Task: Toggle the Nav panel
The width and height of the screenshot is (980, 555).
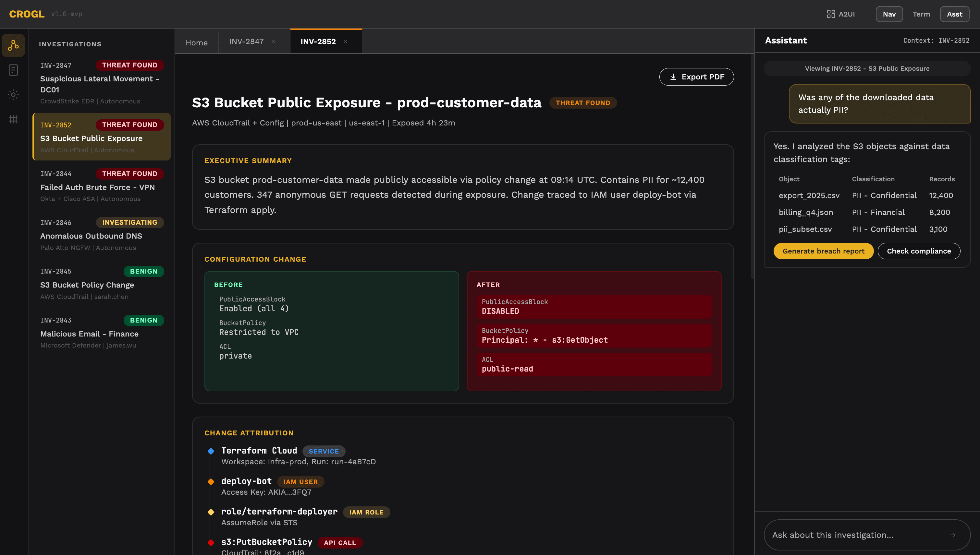Action: [x=889, y=14]
